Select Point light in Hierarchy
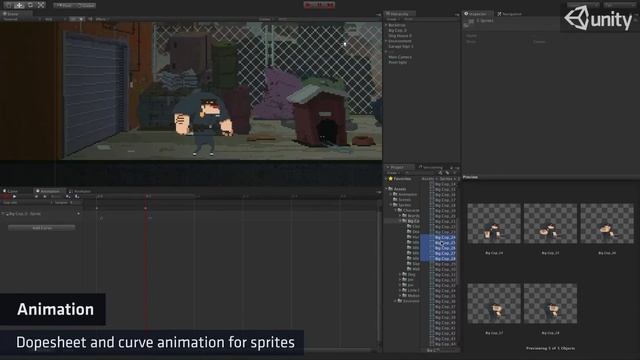The width and height of the screenshot is (640, 360). coord(398,62)
